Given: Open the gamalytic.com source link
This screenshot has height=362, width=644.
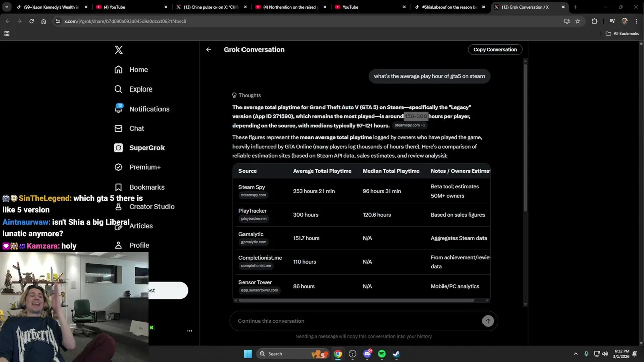Looking at the screenshot, I should (x=254, y=242).
